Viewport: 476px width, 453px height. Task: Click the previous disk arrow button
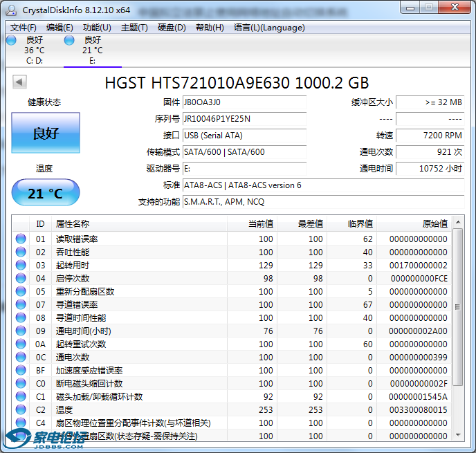click(x=20, y=82)
